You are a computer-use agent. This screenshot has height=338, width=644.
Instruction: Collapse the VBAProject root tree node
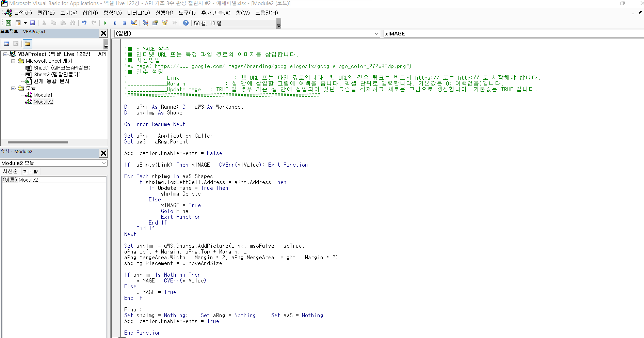tap(5, 54)
